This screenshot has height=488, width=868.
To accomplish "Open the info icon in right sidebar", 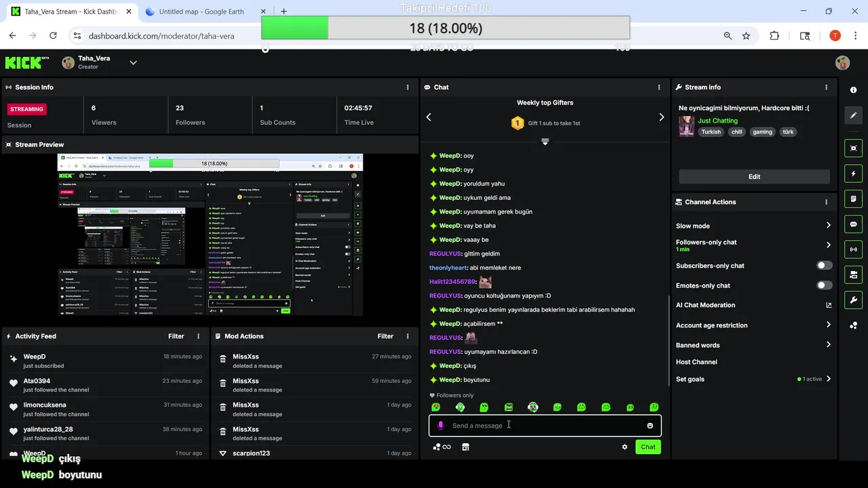I will pyautogui.click(x=853, y=90).
